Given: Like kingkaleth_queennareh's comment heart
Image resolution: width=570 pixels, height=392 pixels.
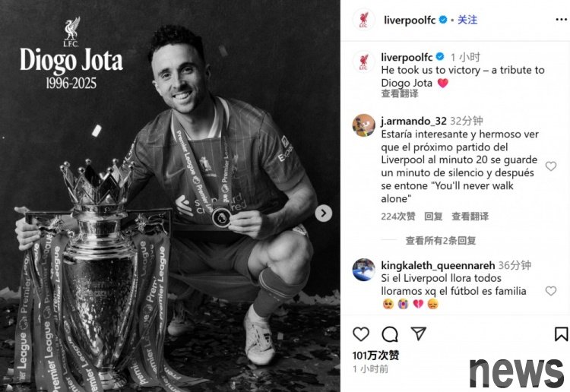Looking at the screenshot, I should click(551, 291).
